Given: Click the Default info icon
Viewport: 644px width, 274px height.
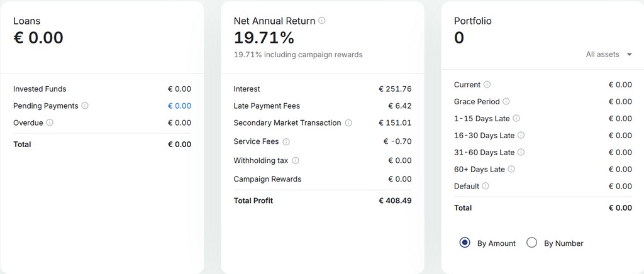Looking at the screenshot, I should tap(486, 186).
